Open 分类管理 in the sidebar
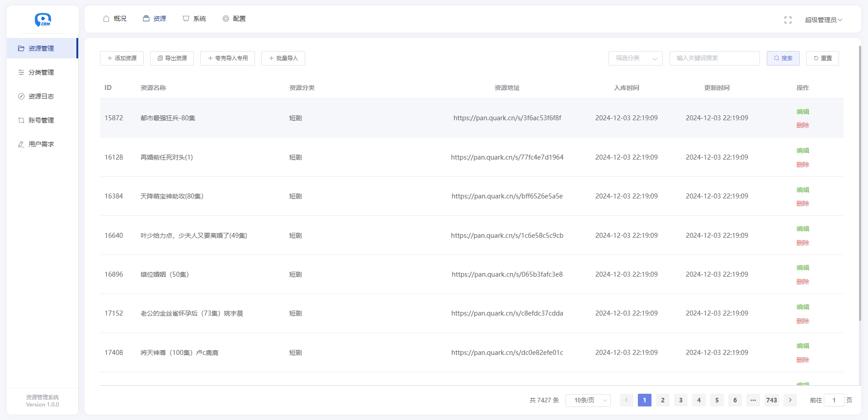868x420 pixels. coord(41,72)
